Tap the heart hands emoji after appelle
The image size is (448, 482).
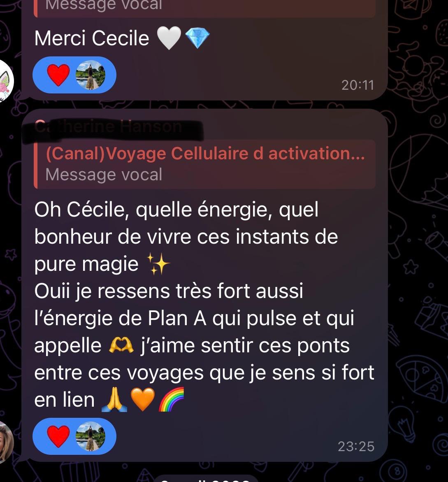pyautogui.click(x=121, y=345)
